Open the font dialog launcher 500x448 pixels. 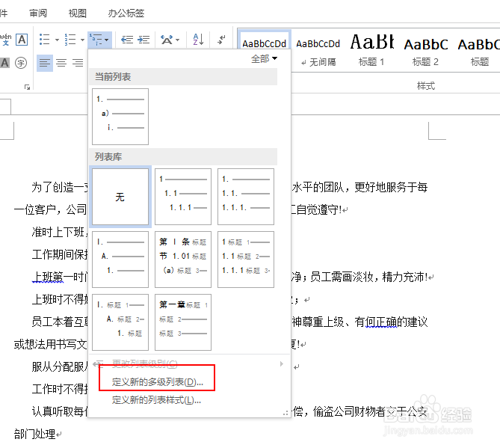click(27, 87)
